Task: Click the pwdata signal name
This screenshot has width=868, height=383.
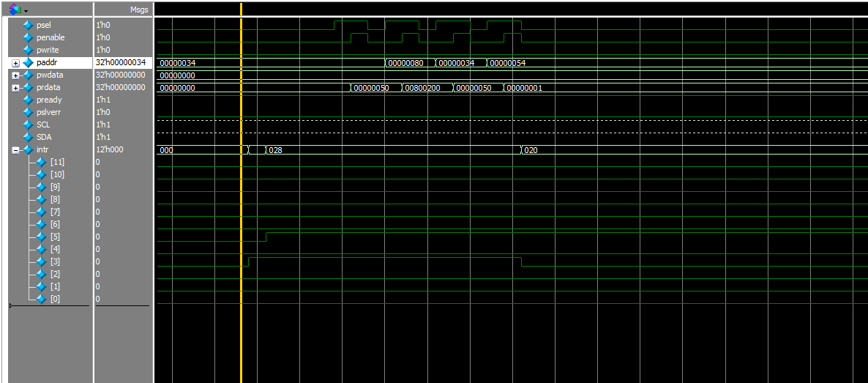Action: point(49,75)
